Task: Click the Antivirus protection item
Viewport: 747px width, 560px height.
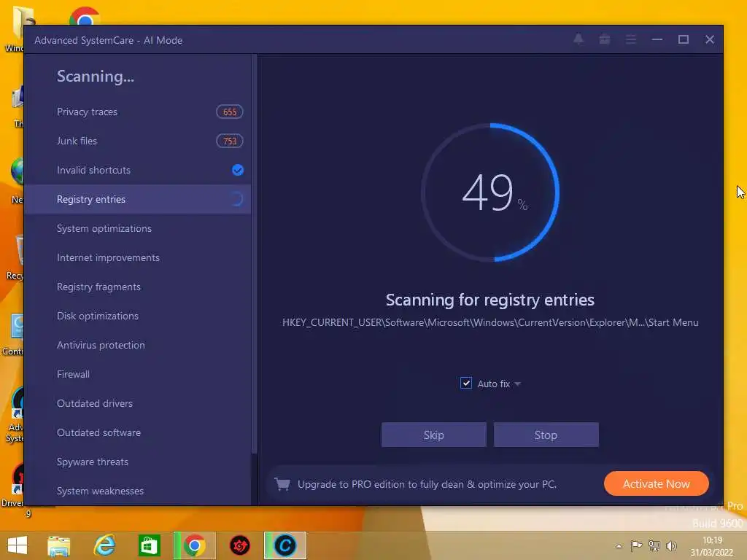Action: (138, 345)
